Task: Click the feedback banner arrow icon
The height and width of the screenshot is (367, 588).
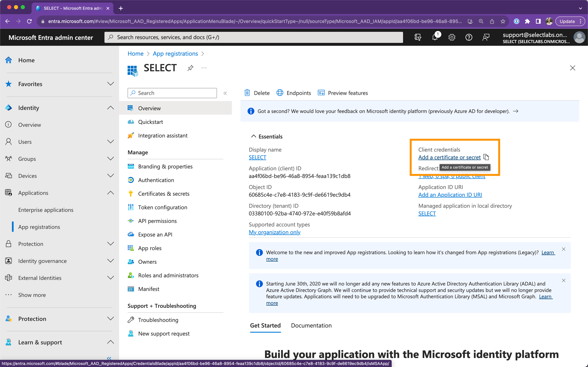Action: pos(516,111)
